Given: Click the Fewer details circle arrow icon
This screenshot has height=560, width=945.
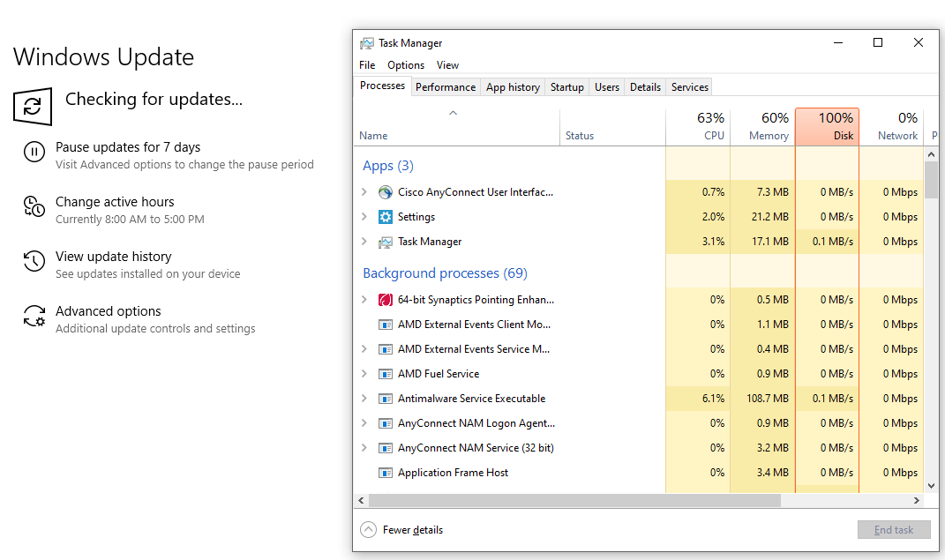Looking at the screenshot, I should 368,529.
